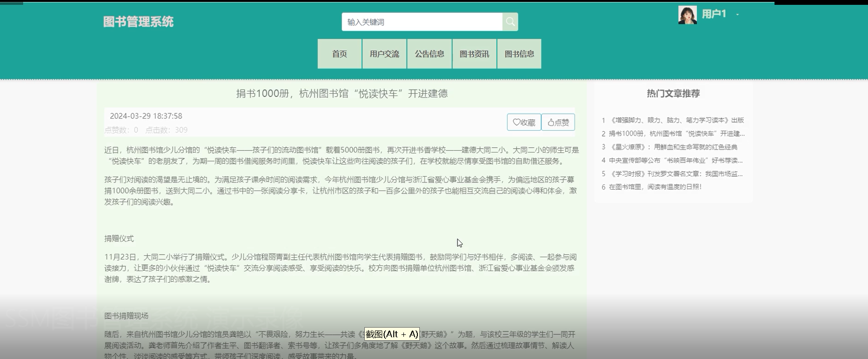Click the search magnifier icon button
The width and height of the screenshot is (868, 359).
pyautogui.click(x=510, y=22)
